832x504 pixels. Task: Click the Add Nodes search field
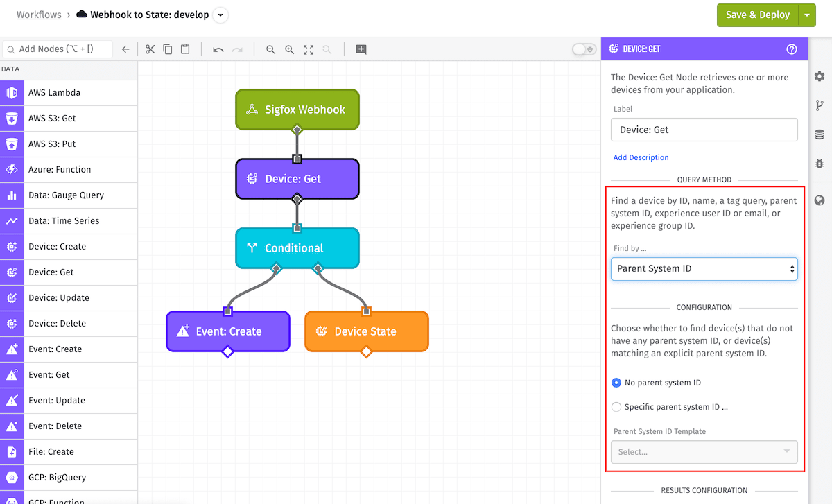point(58,49)
